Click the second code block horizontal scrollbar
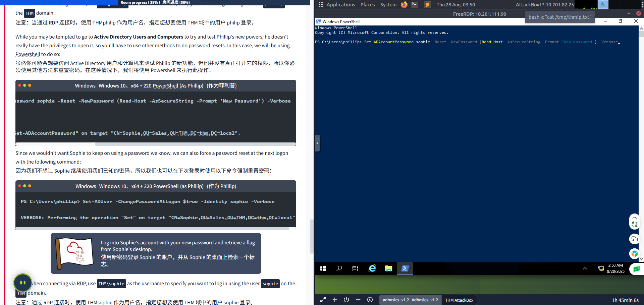Screen dimensions: 644x305 tap(152, 229)
